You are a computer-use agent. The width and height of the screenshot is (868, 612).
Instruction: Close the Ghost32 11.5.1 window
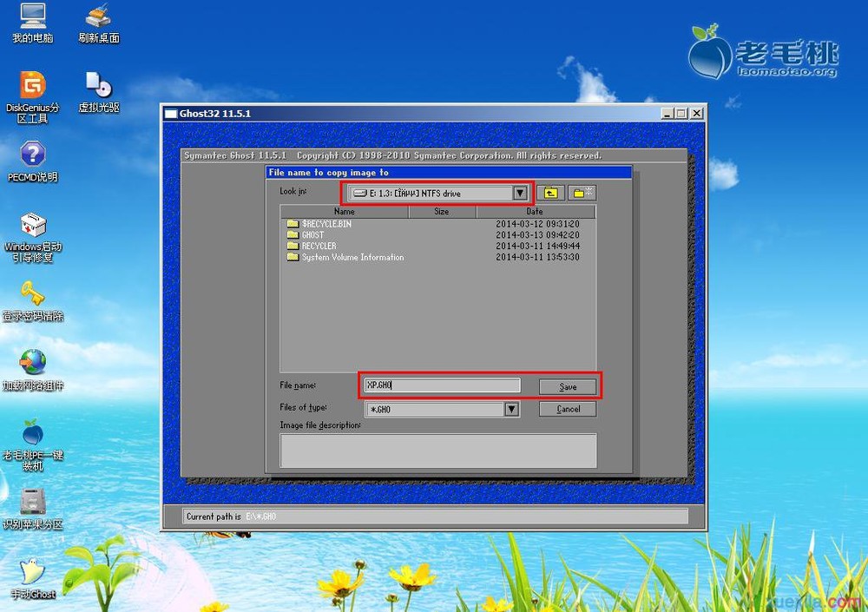coord(697,114)
